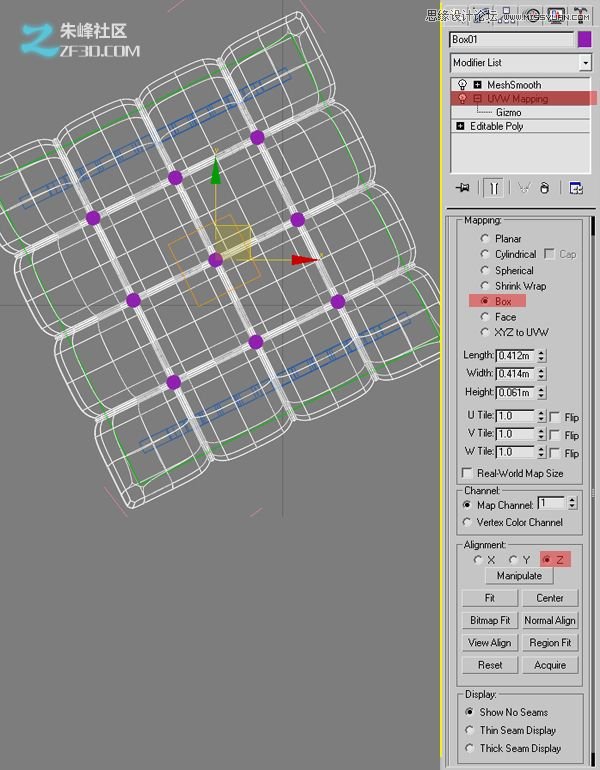The image size is (600, 770).
Task: Click the Center button
Action: coord(550,598)
